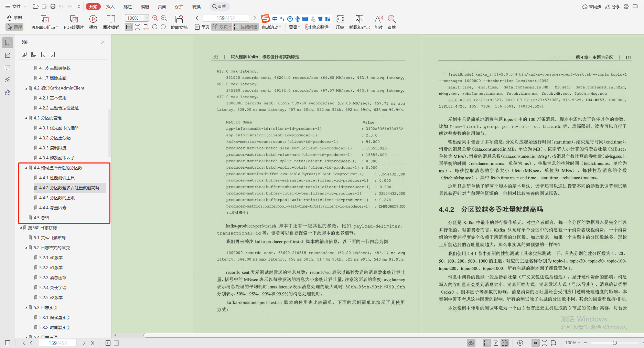Open the 100% zoom level dropdown
Viewport: 644px width, 348px height.
click(147, 18)
